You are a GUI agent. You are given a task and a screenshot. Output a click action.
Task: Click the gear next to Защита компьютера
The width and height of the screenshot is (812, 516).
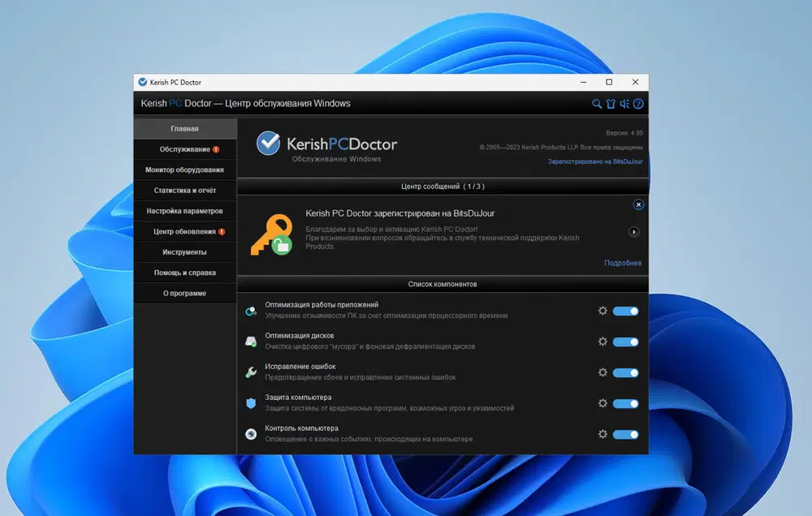603,403
